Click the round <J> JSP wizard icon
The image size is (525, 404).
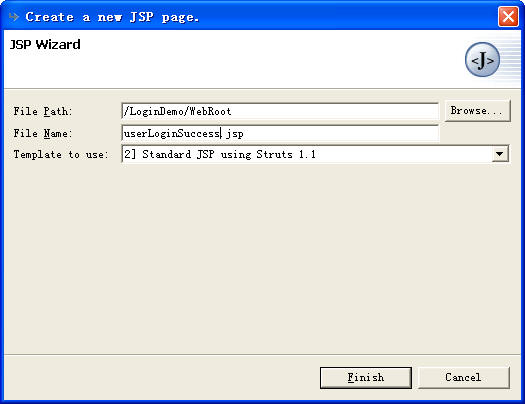(x=482, y=60)
